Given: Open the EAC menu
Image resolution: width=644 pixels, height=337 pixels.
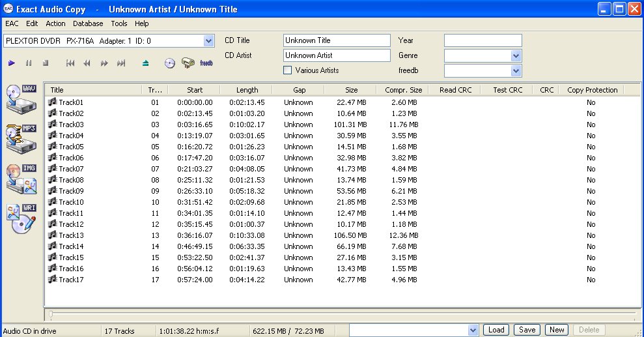Looking at the screenshot, I should click(x=12, y=23).
